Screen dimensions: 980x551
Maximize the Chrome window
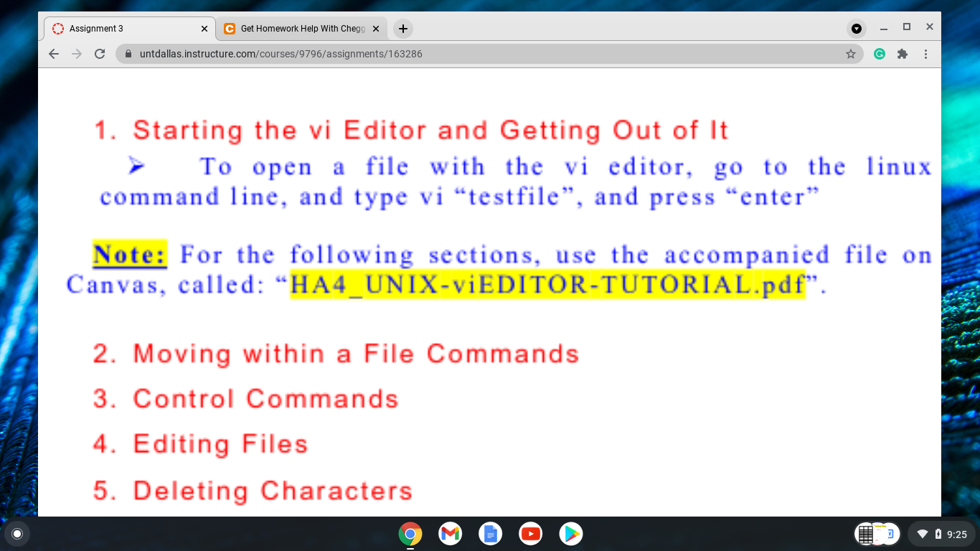tap(907, 27)
